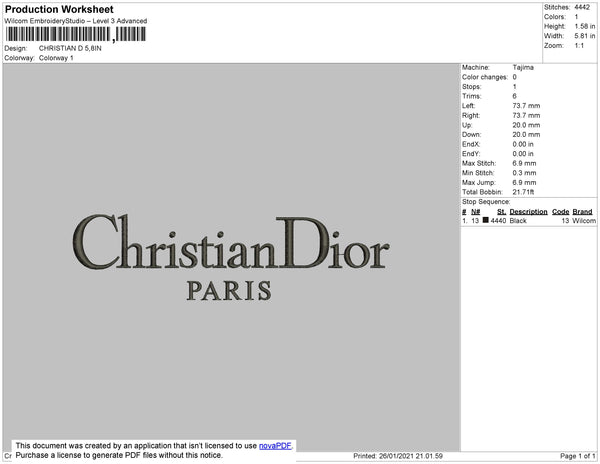Select the Stitches value '4442'

582,7
